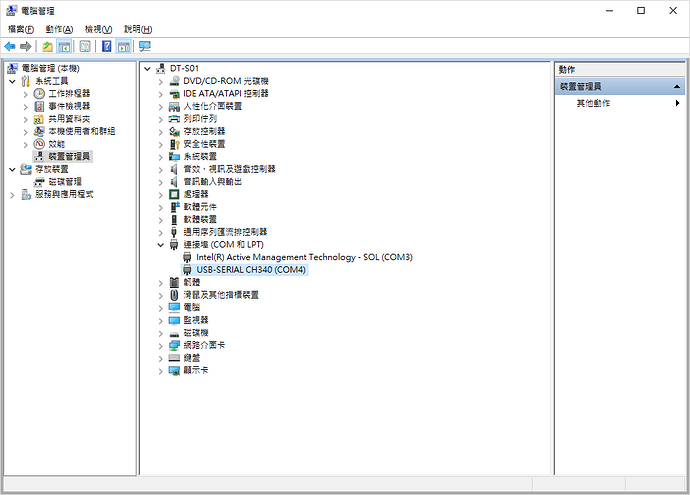Click the 共用資料夾 icon

point(39,119)
